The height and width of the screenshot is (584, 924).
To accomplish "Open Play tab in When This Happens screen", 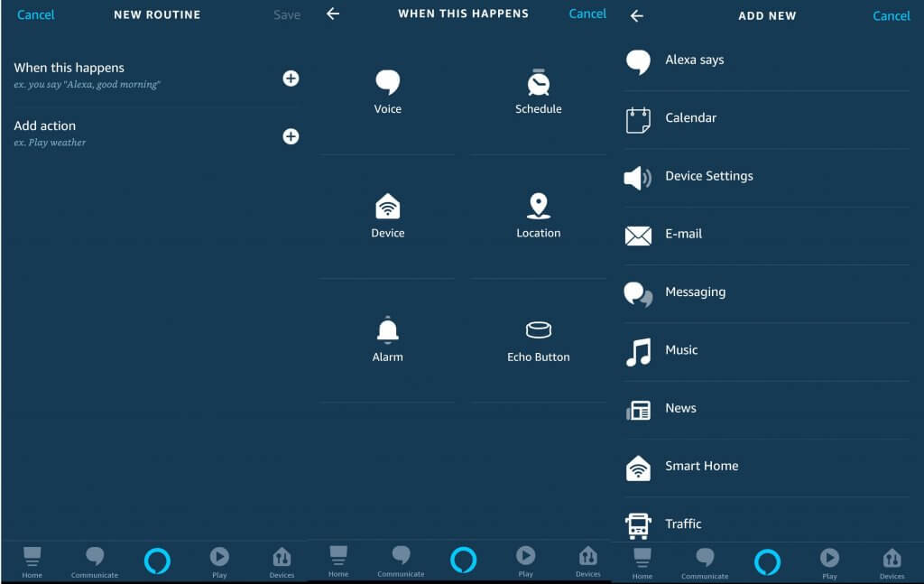I will click(526, 561).
